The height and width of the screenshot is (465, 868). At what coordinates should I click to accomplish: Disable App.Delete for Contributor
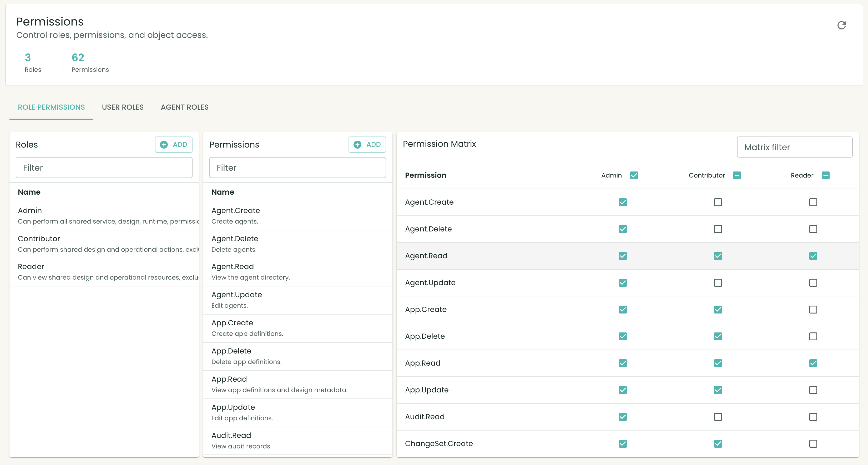718,336
